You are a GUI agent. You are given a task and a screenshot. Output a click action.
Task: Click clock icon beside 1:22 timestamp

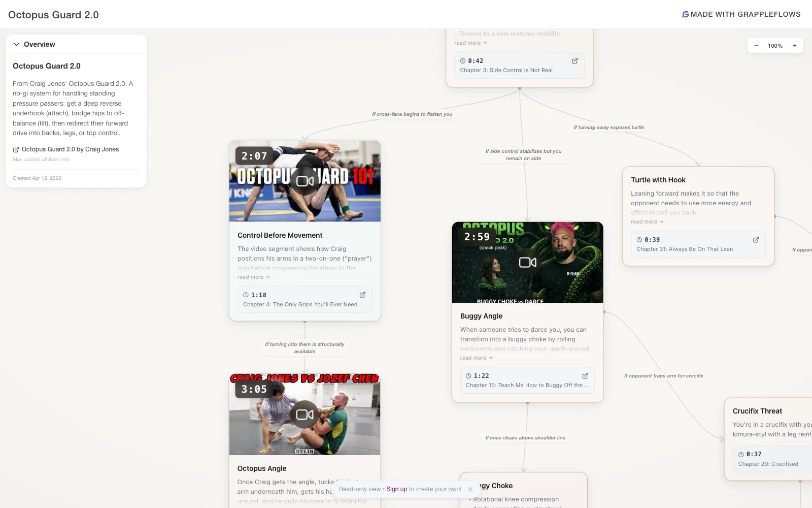tap(468, 376)
